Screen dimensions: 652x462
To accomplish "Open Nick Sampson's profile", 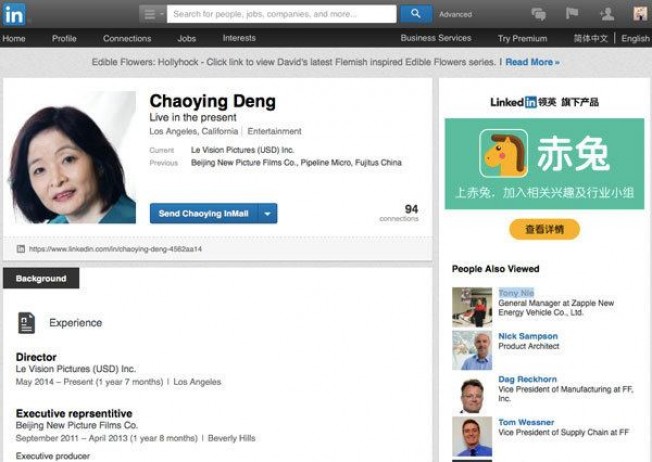I will click(528, 336).
